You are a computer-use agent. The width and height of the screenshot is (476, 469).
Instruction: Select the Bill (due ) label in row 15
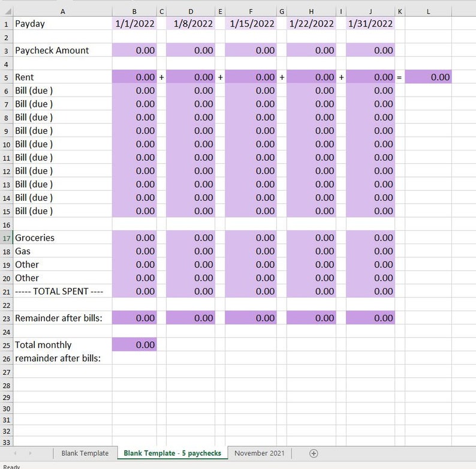pyautogui.click(x=62, y=211)
